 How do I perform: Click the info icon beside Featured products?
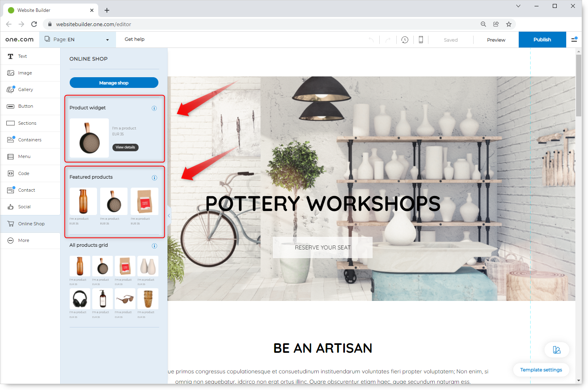[154, 178]
